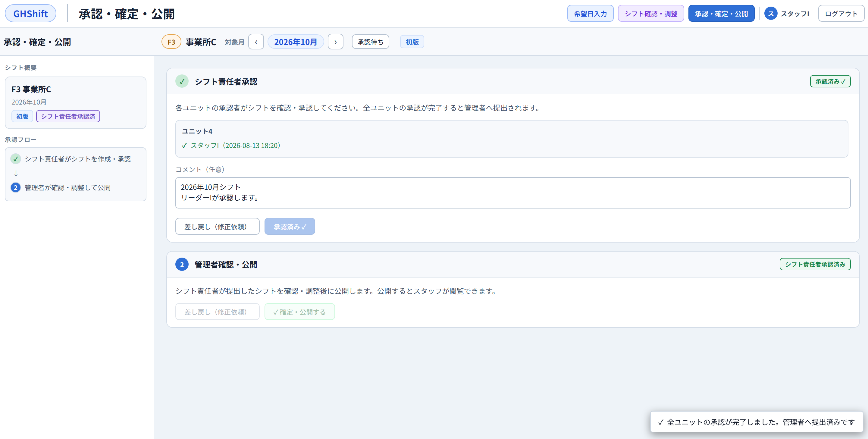Click the step 2 icon of 管理者確認・公開
The height and width of the screenshot is (439, 868).
pos(182,265)
